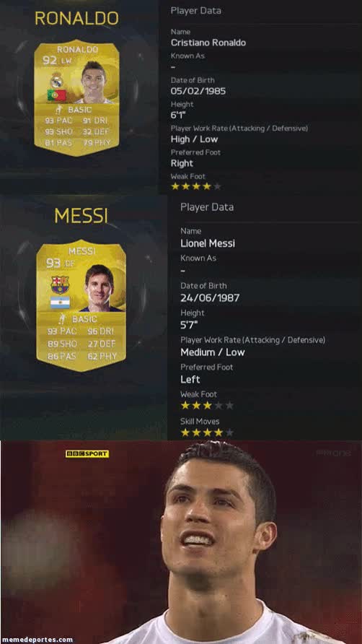
Task: Click the MESSI heading title
Action: click(81, 216)
